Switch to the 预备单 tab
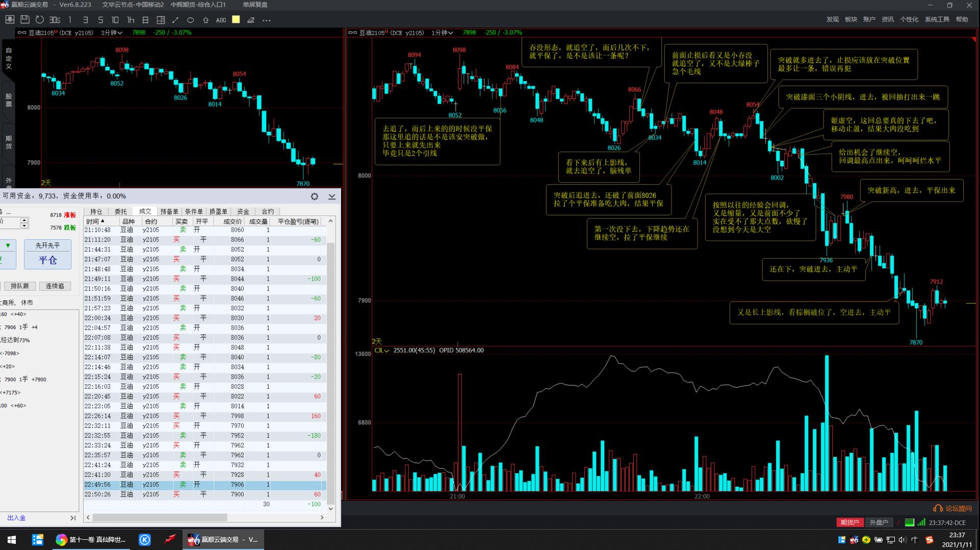Screen dimensions: 980x550 click(169, 211)
